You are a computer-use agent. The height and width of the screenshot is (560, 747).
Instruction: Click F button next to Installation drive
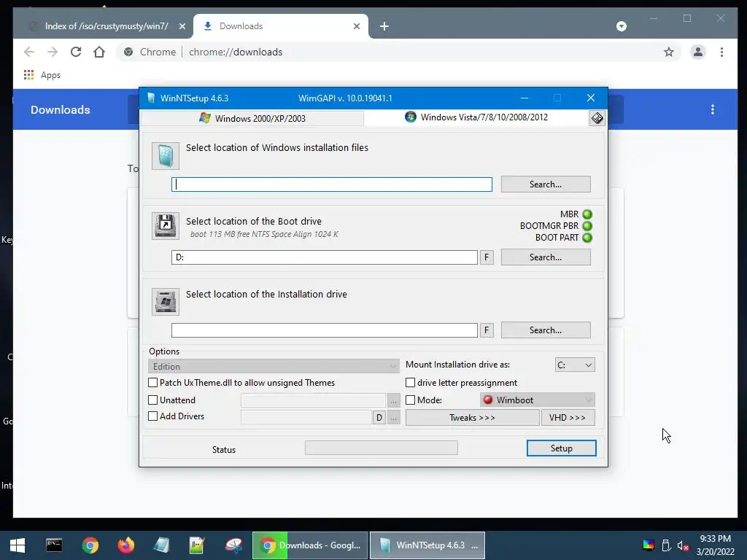(487, 330)
